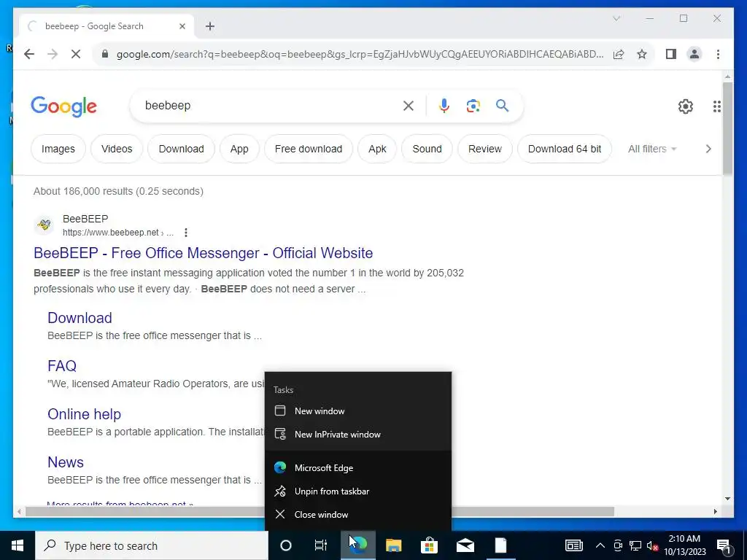Image resolution: width=747 pixels, height=560 pixels.
Task: Share this page from the address bar
Action: point(619,54)
